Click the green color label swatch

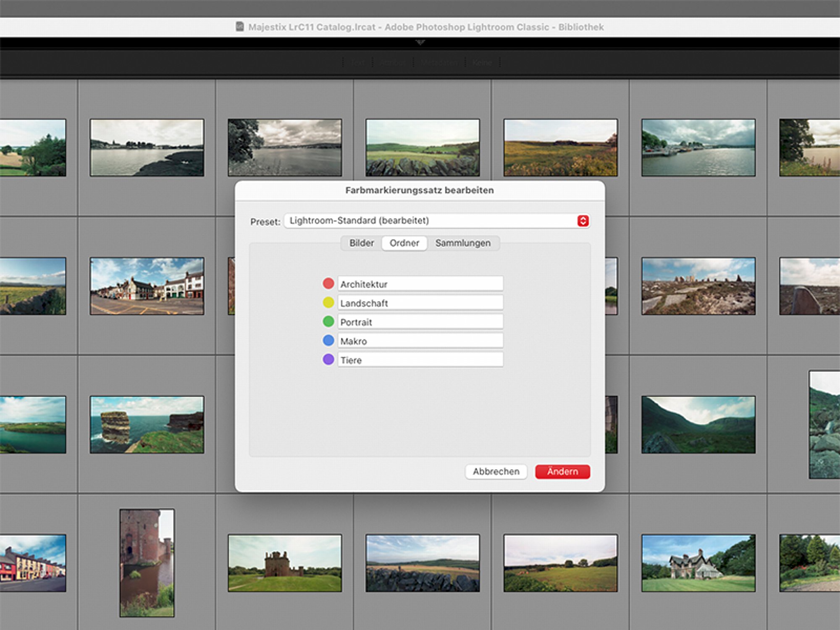pyautogui.click(x=328, y=322)
